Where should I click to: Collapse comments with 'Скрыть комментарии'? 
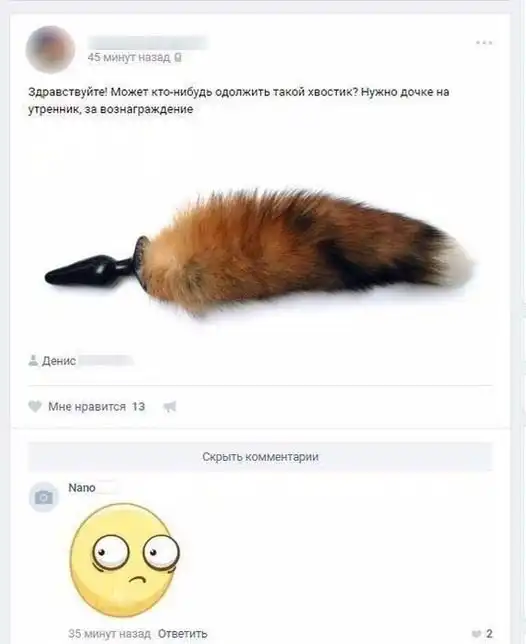260,457
